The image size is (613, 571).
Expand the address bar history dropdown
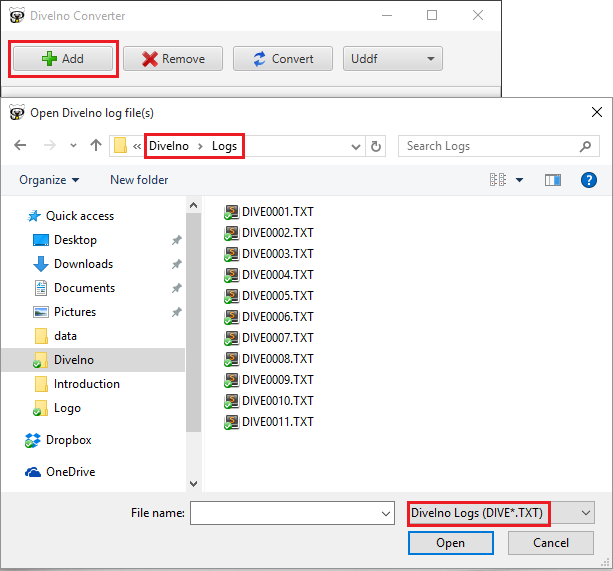tap(355, 146)
